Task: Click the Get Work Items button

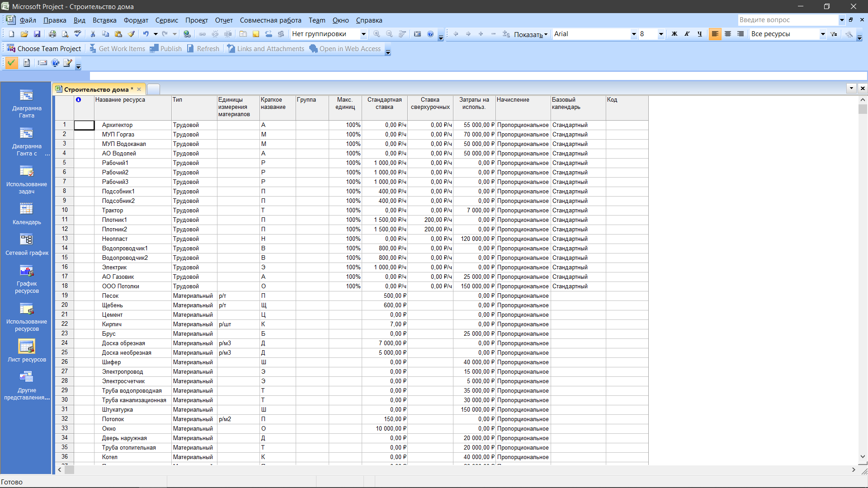Action: pyautogui.click(x=118, y=49)
